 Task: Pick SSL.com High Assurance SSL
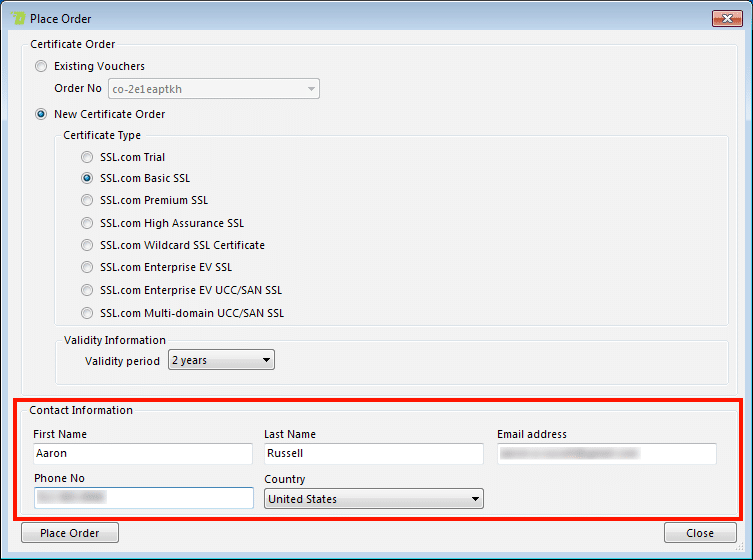click(88, 224)
